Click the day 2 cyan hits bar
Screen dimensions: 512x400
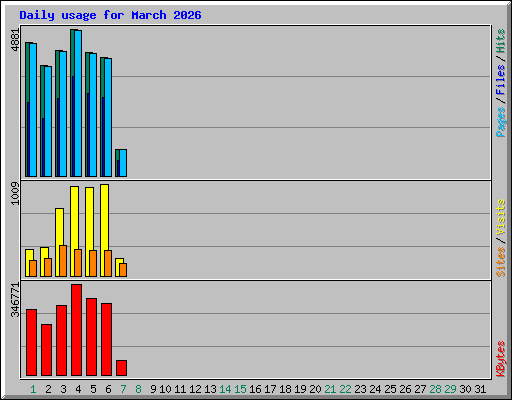point(48,122)
